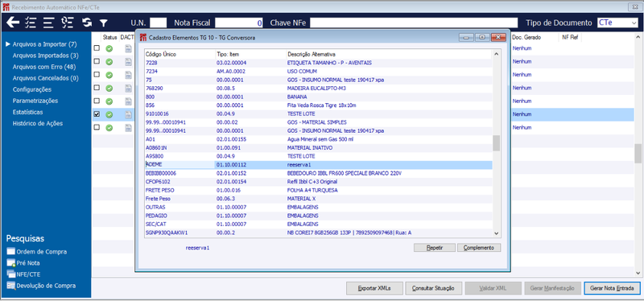Click the refresh circular arrows icon
Viewport: 644px width, 301px height.
pos(87,23)
